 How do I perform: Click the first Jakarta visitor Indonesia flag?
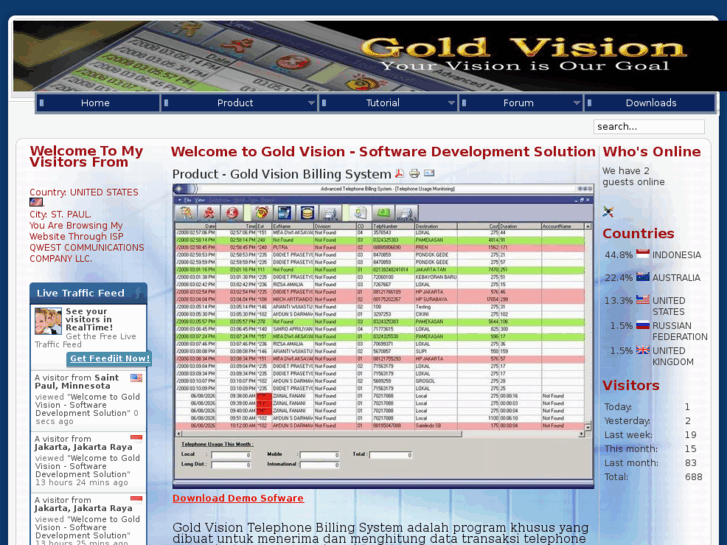[x=136, y=438]
